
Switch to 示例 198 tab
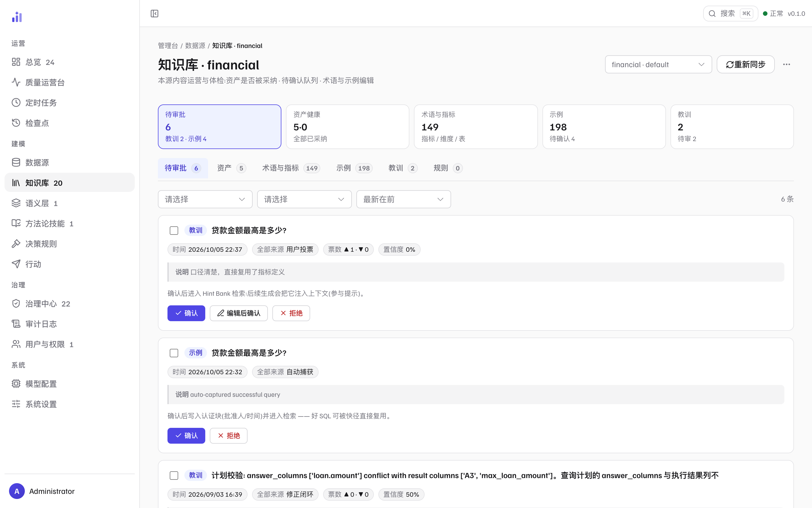(x=354, y=168)
